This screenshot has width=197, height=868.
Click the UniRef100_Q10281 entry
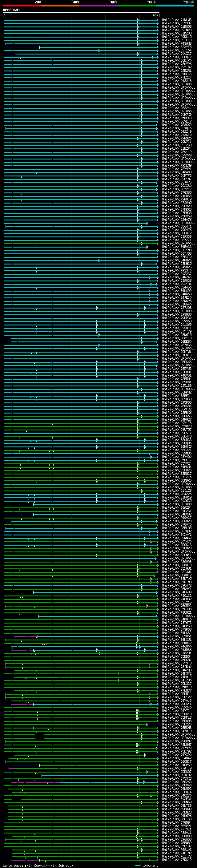coord(177,653)
